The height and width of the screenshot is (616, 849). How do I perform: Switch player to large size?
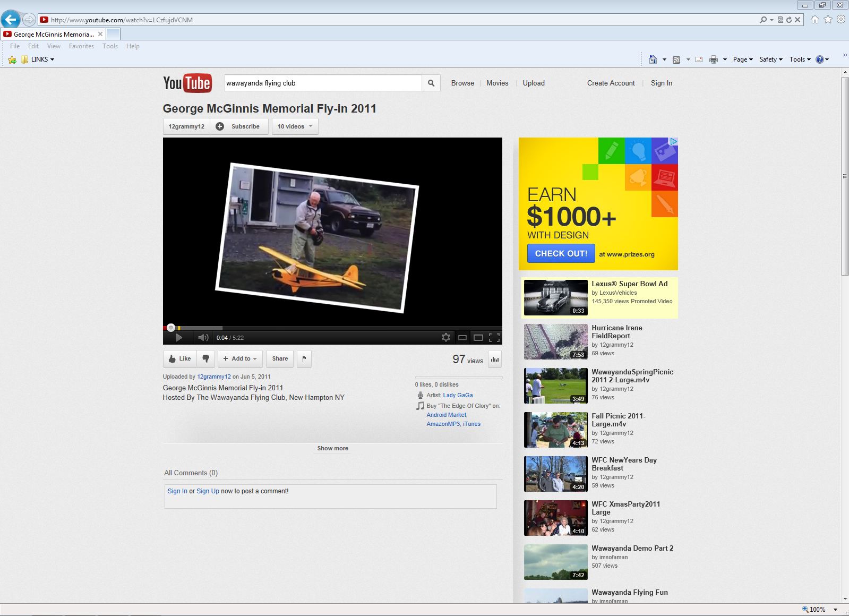(478, 338)
